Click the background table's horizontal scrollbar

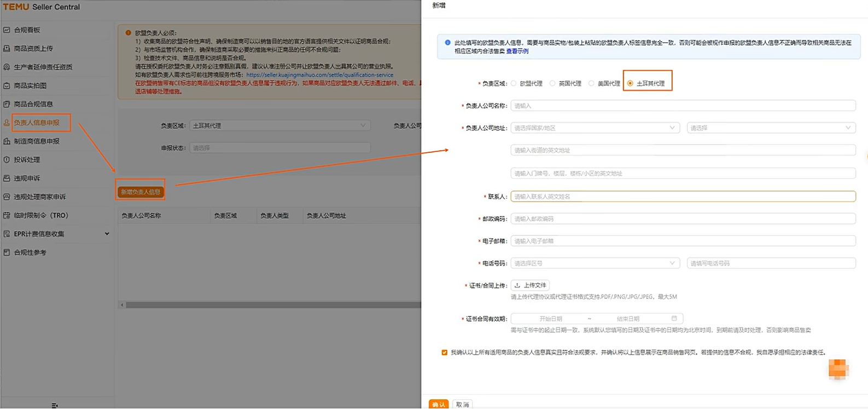pyautogui.click(x=272, y=305)
